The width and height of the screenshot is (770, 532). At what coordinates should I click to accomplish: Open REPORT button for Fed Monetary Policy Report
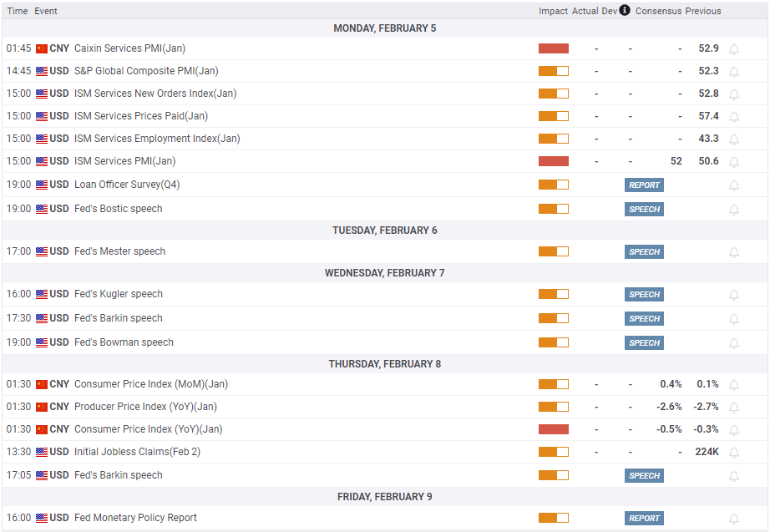pos(644,519)
